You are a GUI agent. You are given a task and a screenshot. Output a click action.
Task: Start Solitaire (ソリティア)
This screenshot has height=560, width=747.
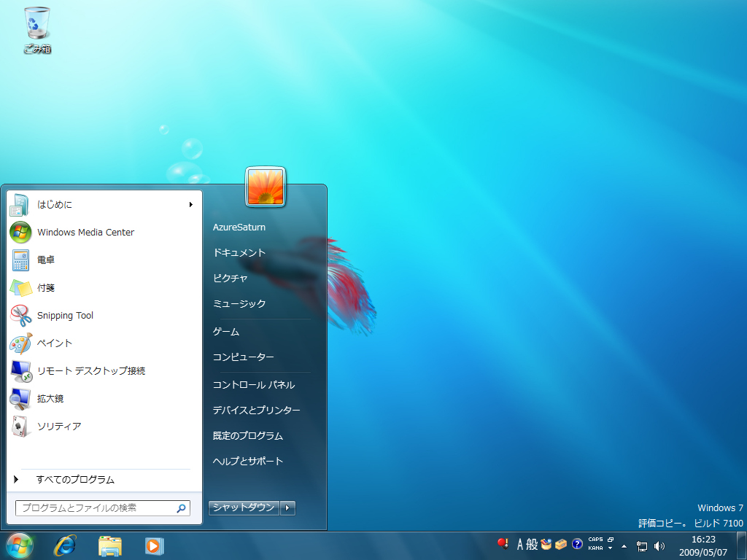coord(58,427)
